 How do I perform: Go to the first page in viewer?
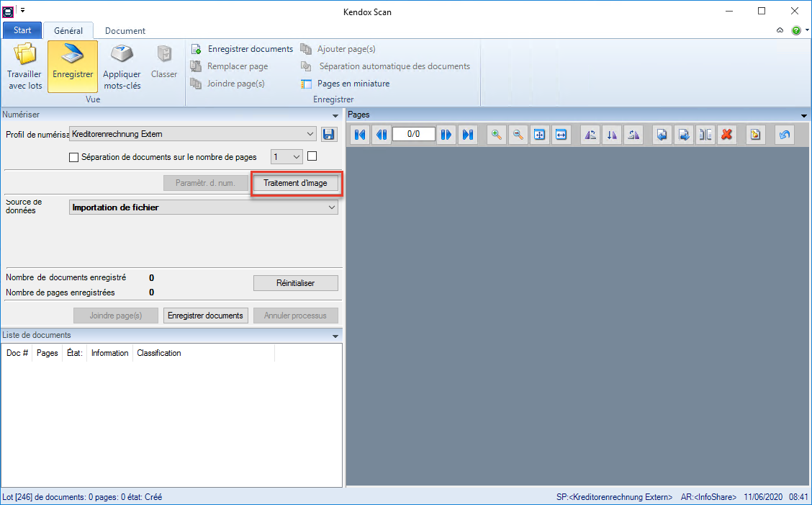click(x=361, y=135)
